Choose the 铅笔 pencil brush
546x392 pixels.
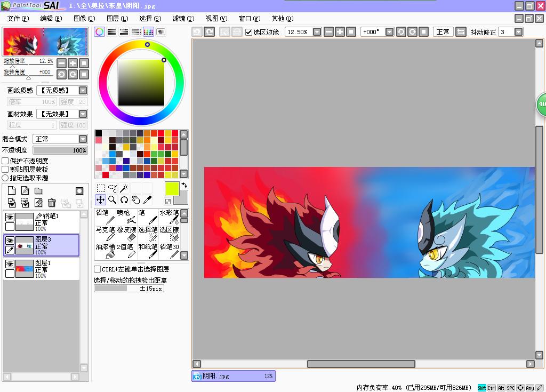click(x=105, y=217)
